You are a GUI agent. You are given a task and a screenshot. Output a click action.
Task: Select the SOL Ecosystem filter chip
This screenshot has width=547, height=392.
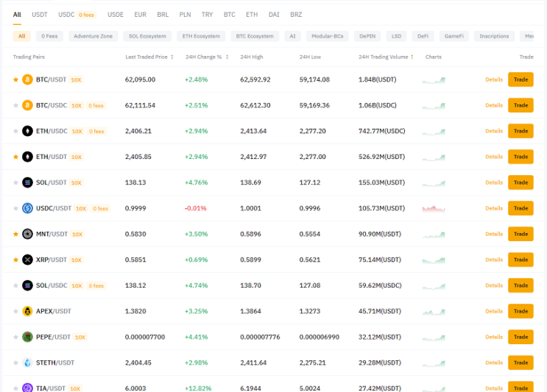click(x=147, y=36)
